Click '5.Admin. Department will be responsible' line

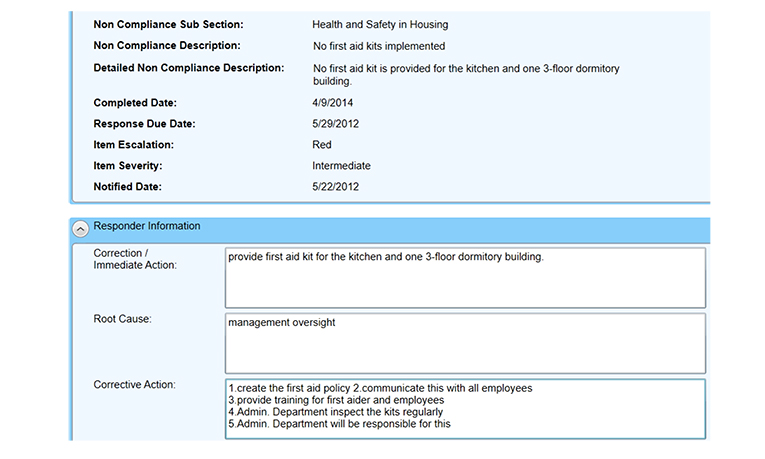(339, 424)
